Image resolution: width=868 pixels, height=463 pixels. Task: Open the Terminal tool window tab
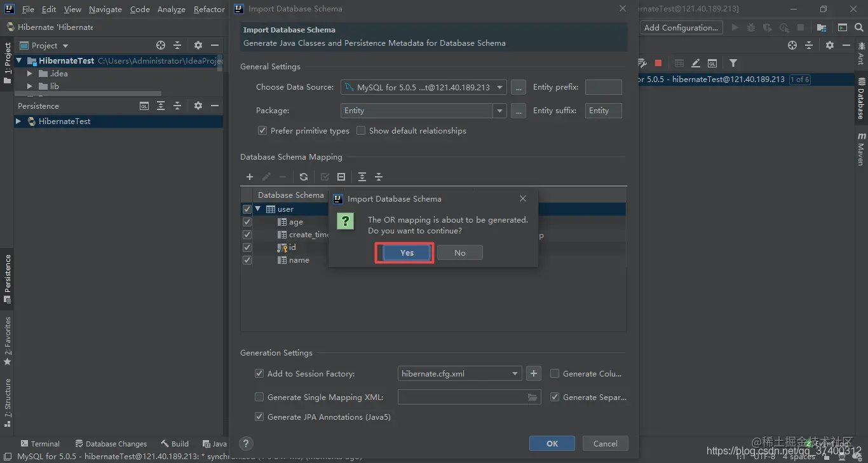[40, 444]
